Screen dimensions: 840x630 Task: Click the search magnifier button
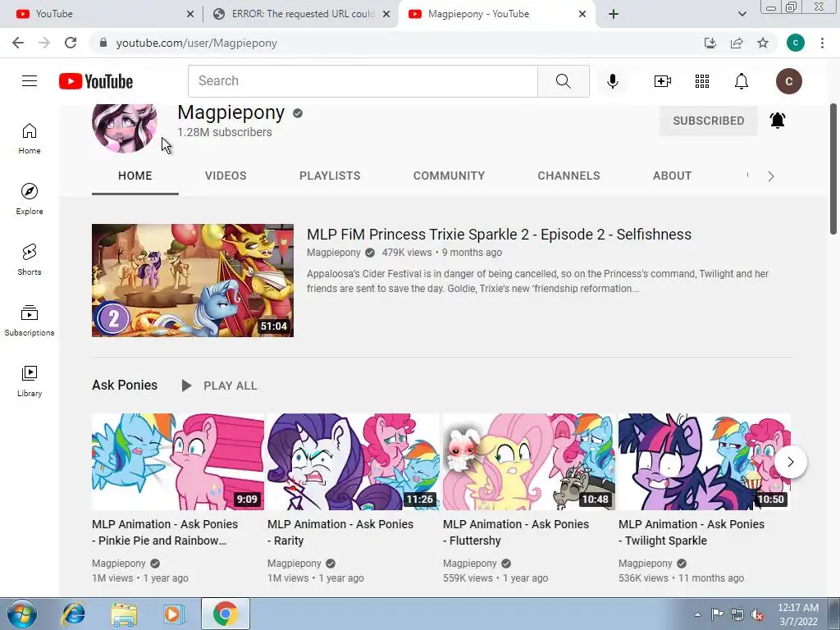[563, 81]
